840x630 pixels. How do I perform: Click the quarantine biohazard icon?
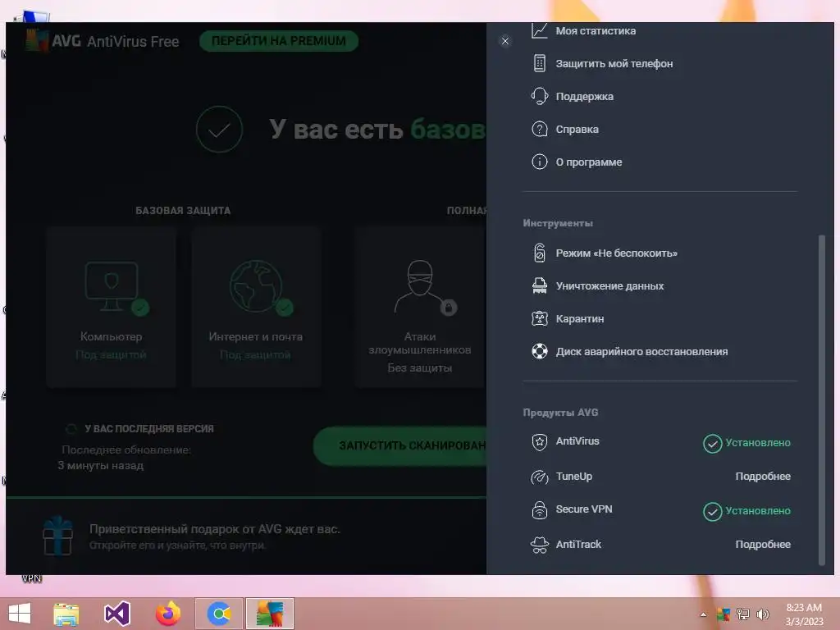point(540,319)
